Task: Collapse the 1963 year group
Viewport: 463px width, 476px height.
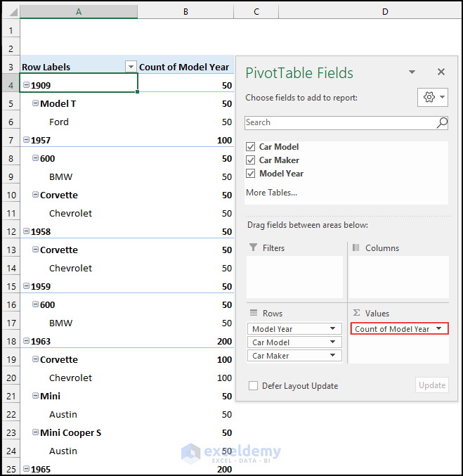Action: click(x=27, y=341)
